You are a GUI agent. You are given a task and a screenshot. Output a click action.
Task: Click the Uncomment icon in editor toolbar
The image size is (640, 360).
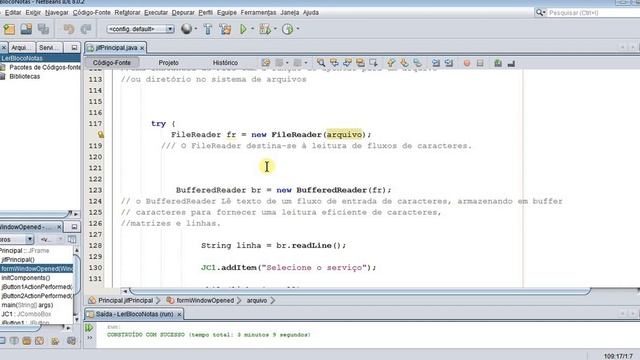pyautogui.click(x=511, y=63)
